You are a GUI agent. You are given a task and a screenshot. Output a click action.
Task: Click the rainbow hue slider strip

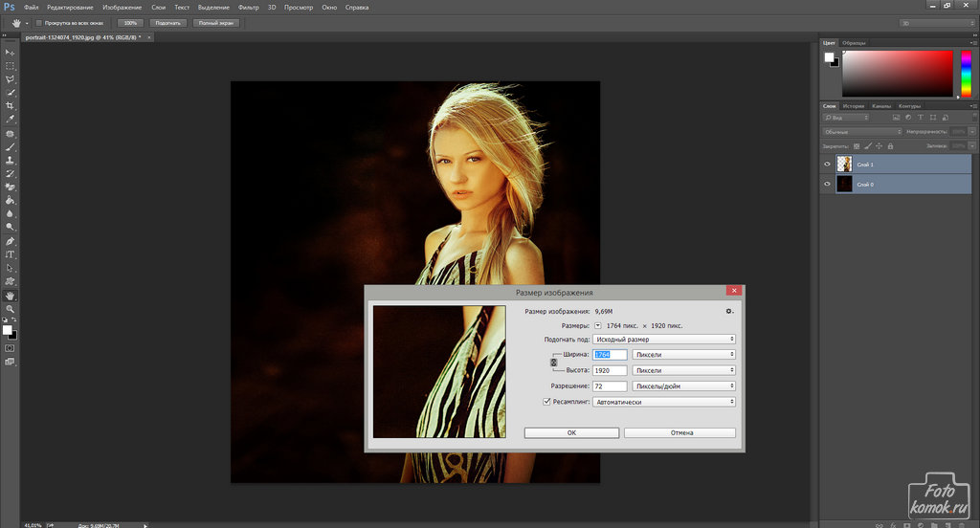tap(966, 74)
